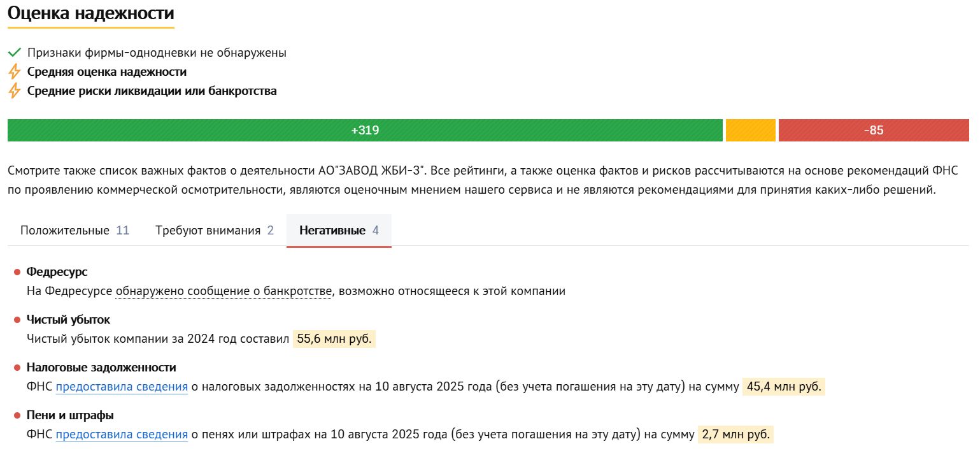Click the yellow segment of the rating bar
This screenshot has height=453, width=980.
(x=750, y=131)
